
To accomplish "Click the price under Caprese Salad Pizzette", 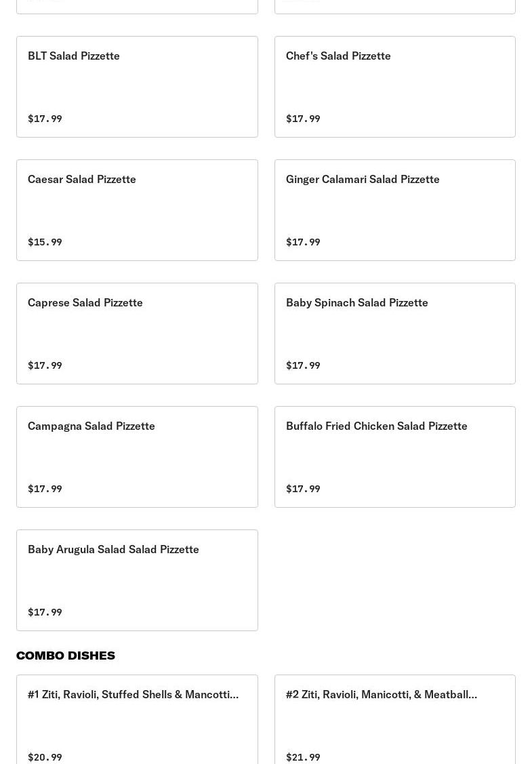I will [x=45, y=365].
